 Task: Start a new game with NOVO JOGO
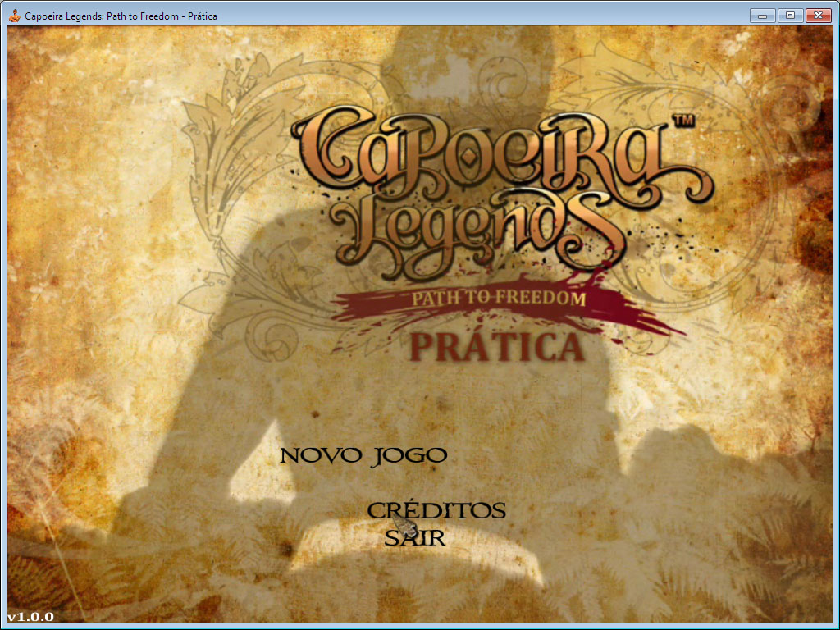point(363,456)
